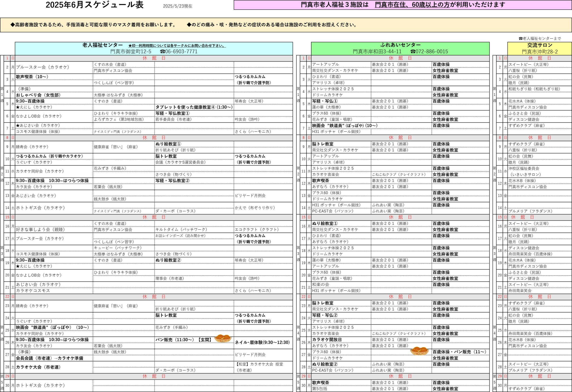
Task: Click the star mark before あじさい会 on 7th
Action: click(18, 126)
